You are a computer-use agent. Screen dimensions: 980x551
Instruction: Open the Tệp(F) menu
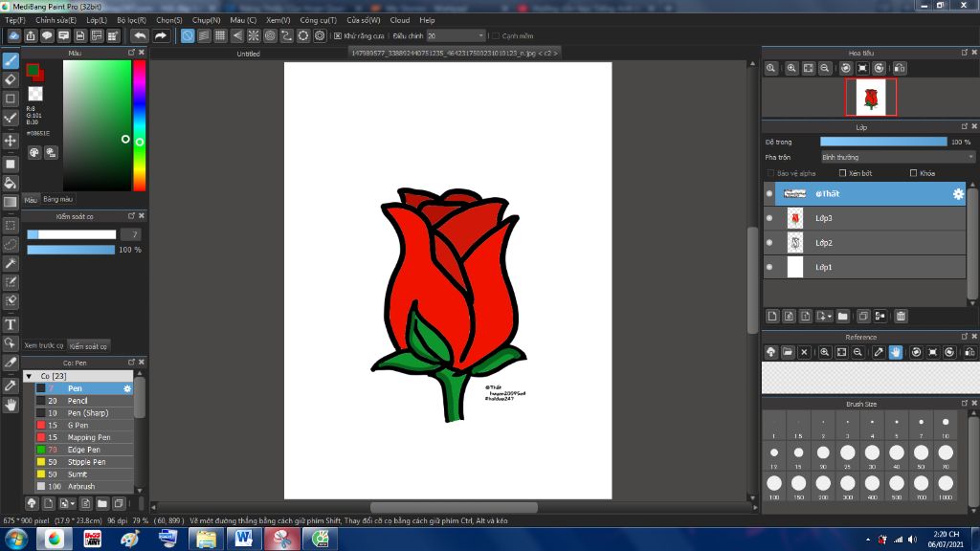(15, 20)
